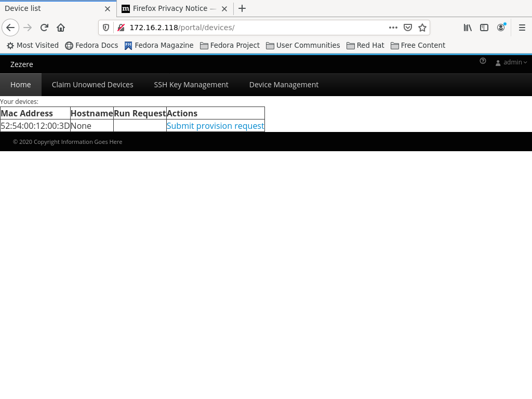Open Device Management section
The height and width of the screenshot is (399, 532).
tap(284, 85)
